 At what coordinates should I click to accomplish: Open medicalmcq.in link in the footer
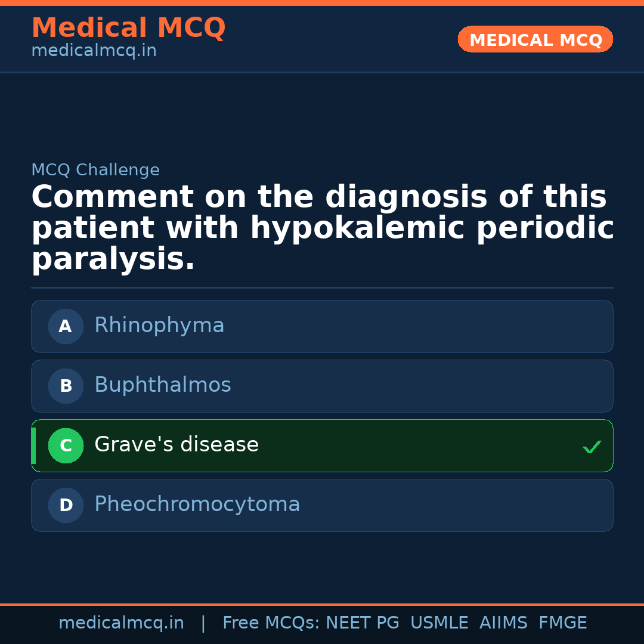121,623
